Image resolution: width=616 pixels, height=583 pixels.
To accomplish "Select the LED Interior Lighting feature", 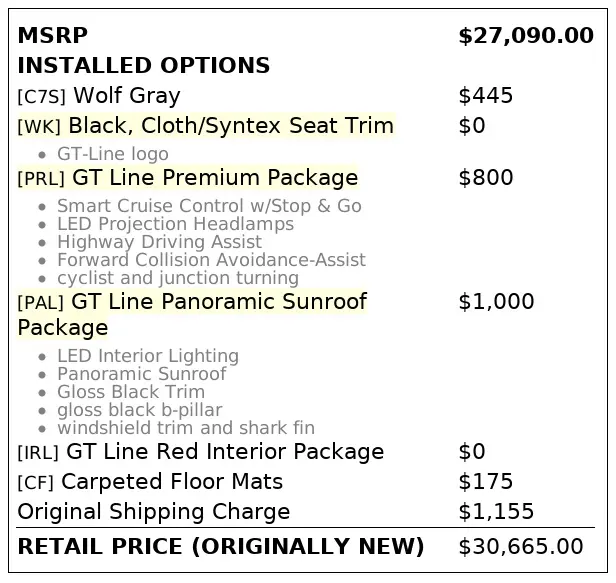I will [x=147, y=356].
